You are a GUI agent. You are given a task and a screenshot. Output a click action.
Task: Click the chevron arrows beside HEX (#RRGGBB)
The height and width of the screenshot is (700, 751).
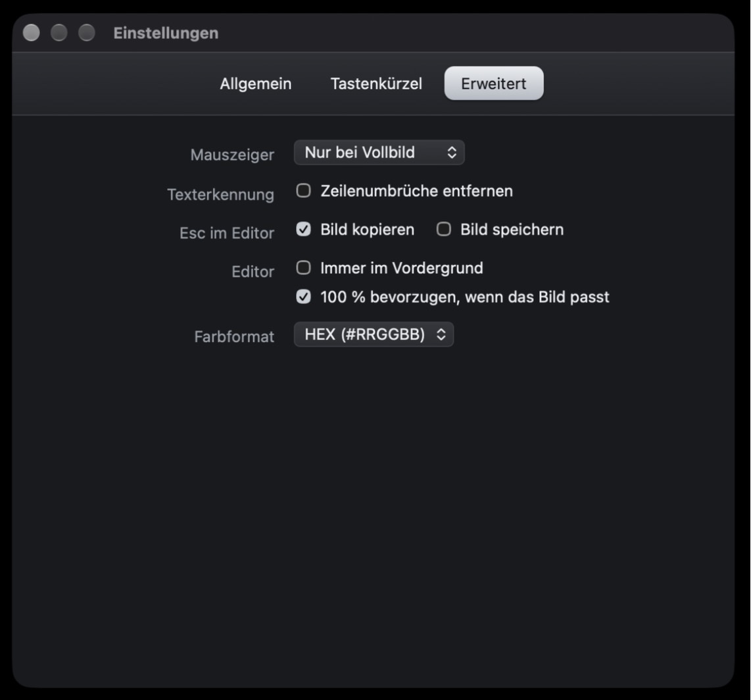[x=441, y=334]
